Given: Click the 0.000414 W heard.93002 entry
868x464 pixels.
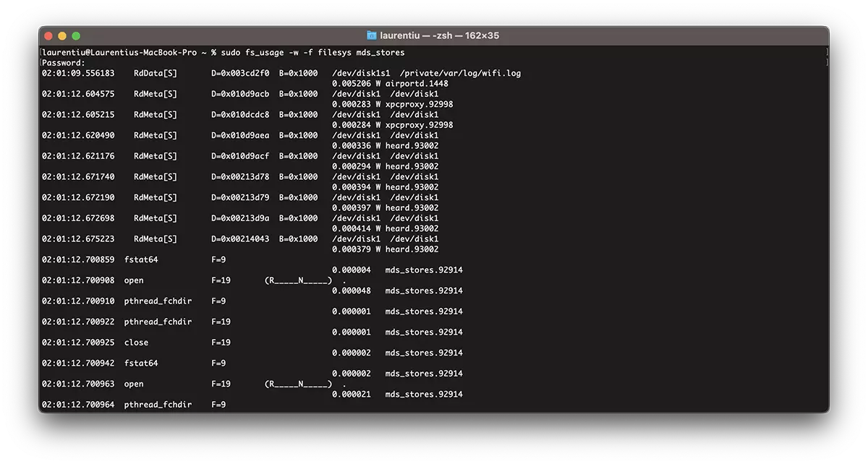Looking at the screenshot, I should point(386,228).
